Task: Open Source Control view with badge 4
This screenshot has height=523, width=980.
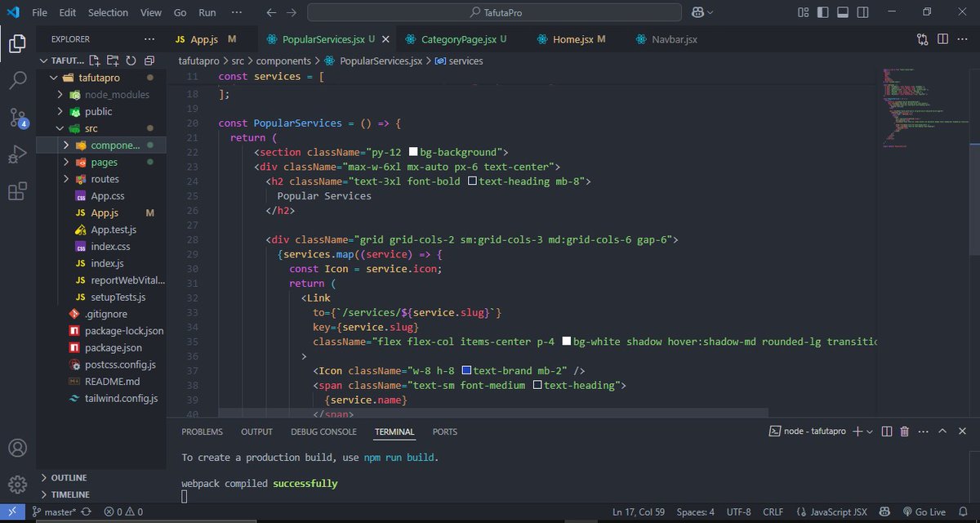Action: tap(17, 117)
